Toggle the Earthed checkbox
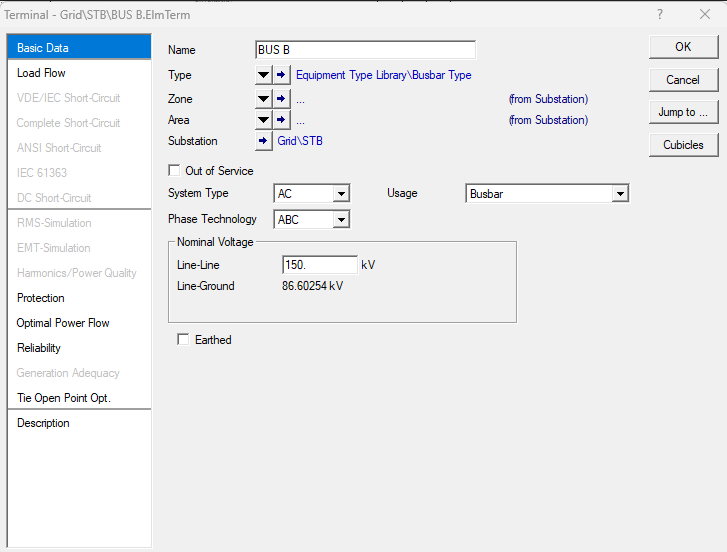Screen dimensions: 727x552 (x=183, y=340)
